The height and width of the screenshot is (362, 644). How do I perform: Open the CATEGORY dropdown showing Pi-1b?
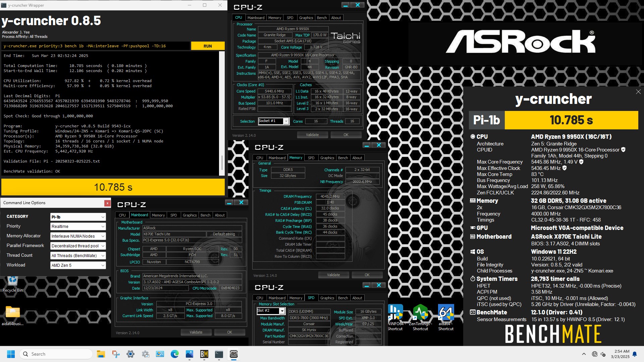pos(78,217)
